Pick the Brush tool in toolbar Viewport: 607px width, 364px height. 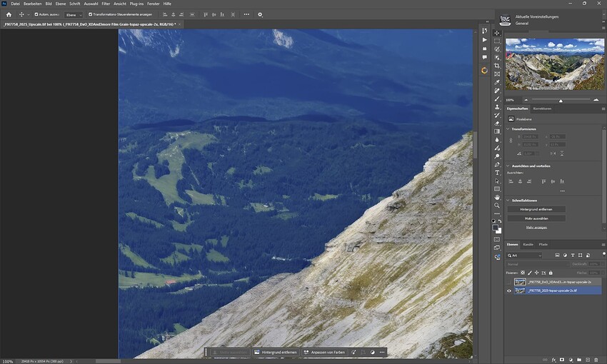(x=497, y=98)
